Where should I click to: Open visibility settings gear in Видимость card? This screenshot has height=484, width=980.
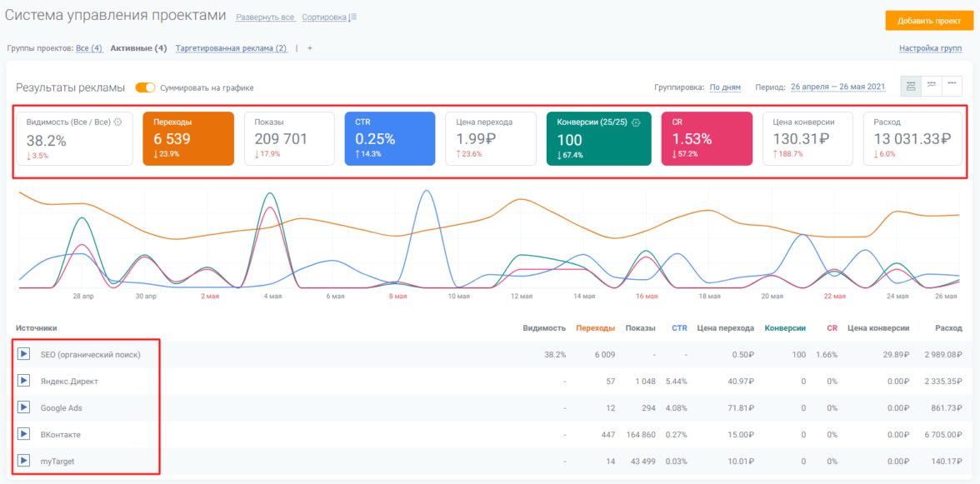click(118, 122)
